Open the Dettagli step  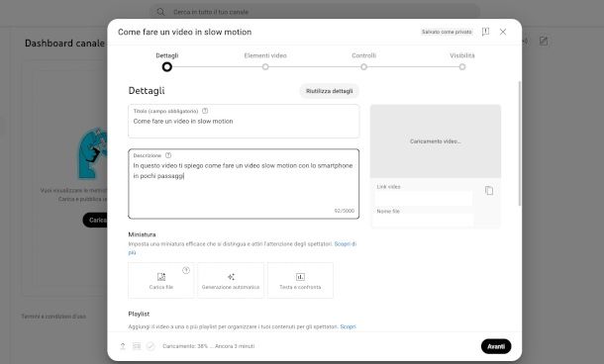pos(166,61)
